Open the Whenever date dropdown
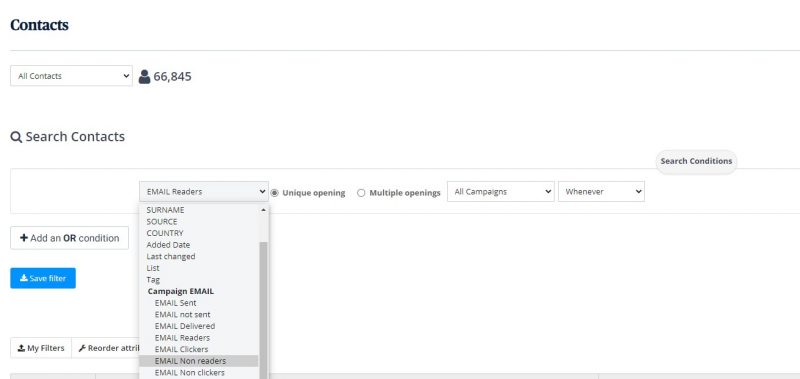Viewport: 800px width, 379px height. point(601,192)
